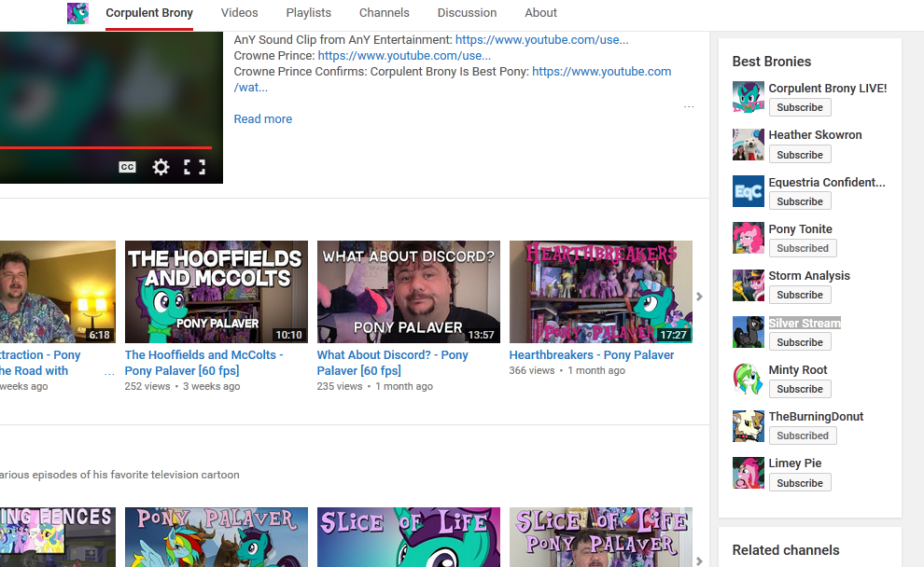
Task: Switch to the Videos tab
Action: click(239, 13)
